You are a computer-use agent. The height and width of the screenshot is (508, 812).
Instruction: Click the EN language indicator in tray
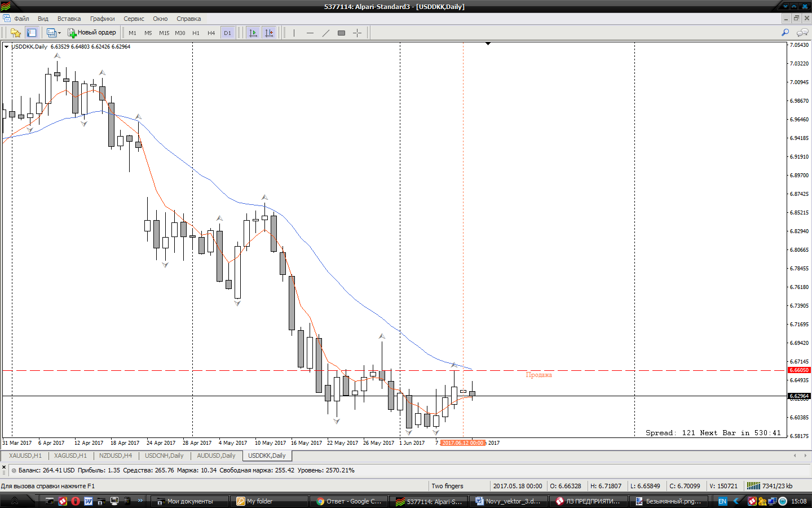[x=722, y=501]
